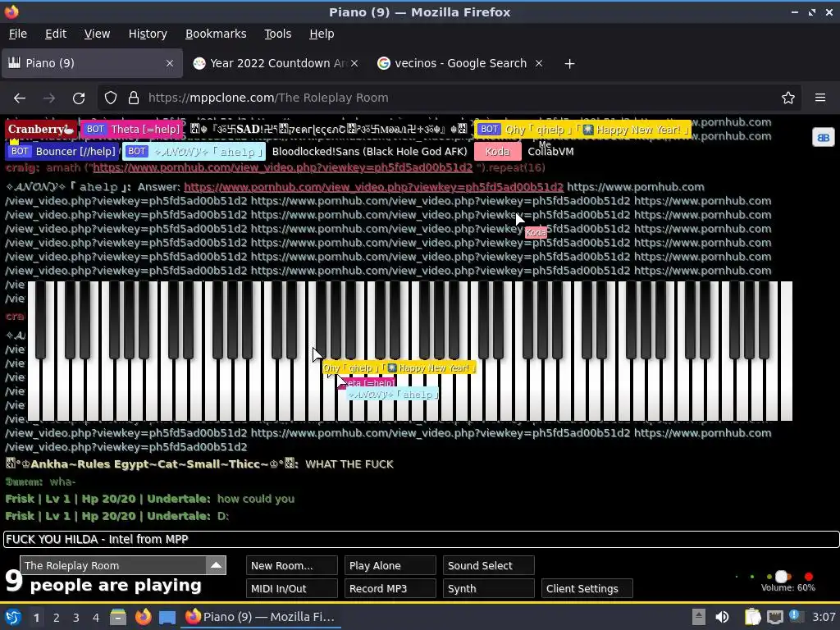Click the notification tray icon with blue badge
The width and height of the screenshot is (840, 630).
(796, 616)
